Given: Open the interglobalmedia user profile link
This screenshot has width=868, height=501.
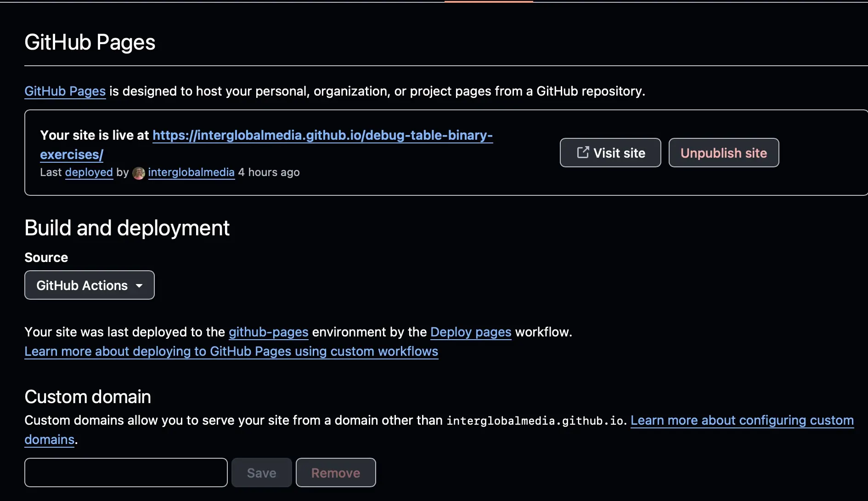Looking at the screenshot, I should 191,172.
